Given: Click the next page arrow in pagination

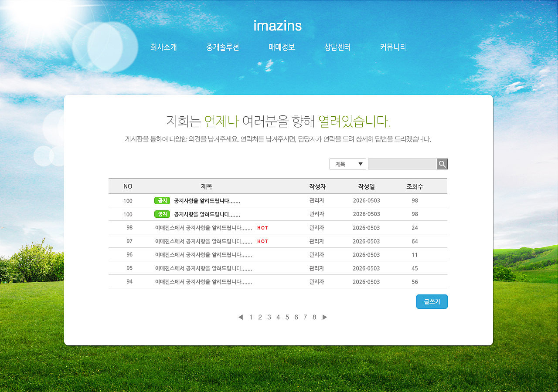Looking at the screenshot, I should click(x=324, y=317).
